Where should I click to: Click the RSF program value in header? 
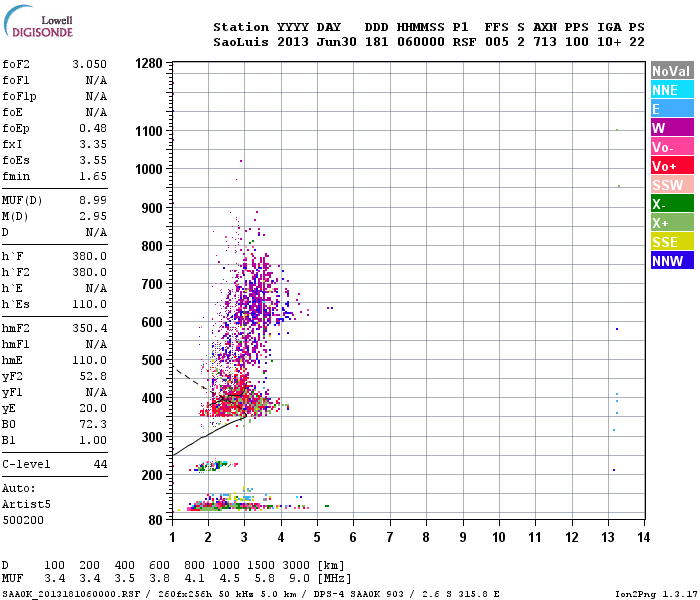point(464,42)
